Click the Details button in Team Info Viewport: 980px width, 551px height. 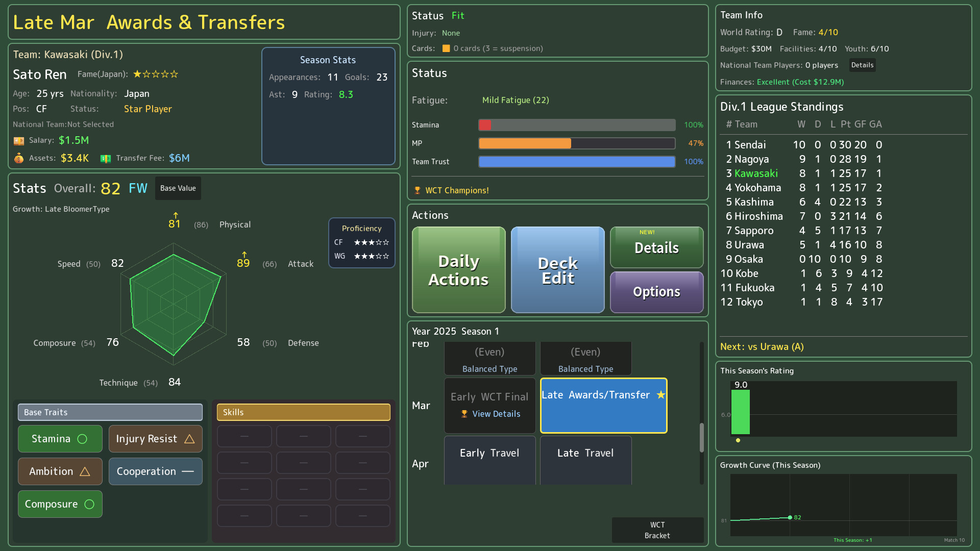pyautogui.click(x=862, y=65)
